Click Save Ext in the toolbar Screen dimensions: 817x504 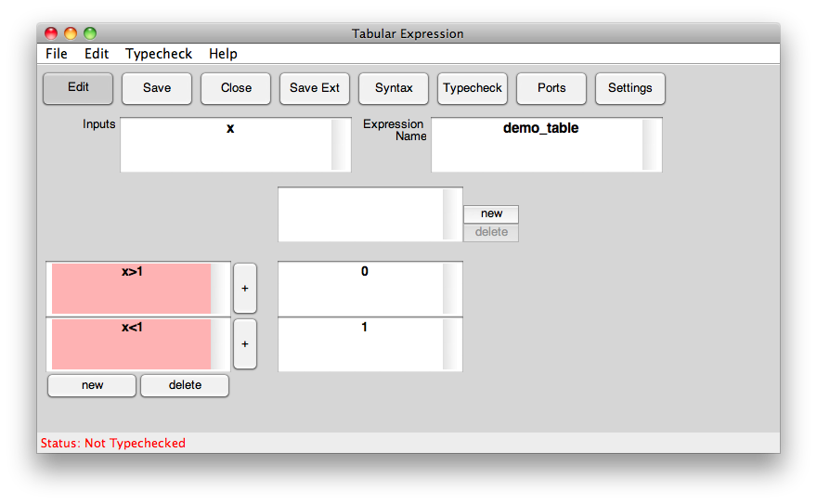[x=315, y=88]
